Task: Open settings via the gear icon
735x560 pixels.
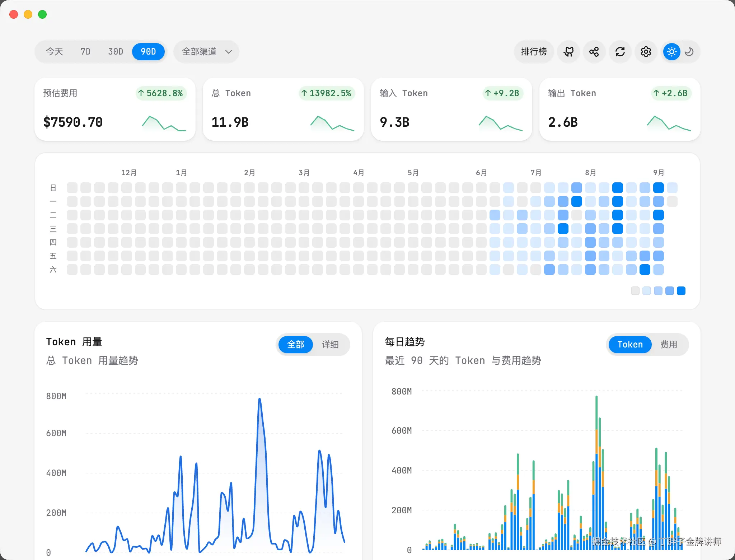Action: (x=646, y=52)
